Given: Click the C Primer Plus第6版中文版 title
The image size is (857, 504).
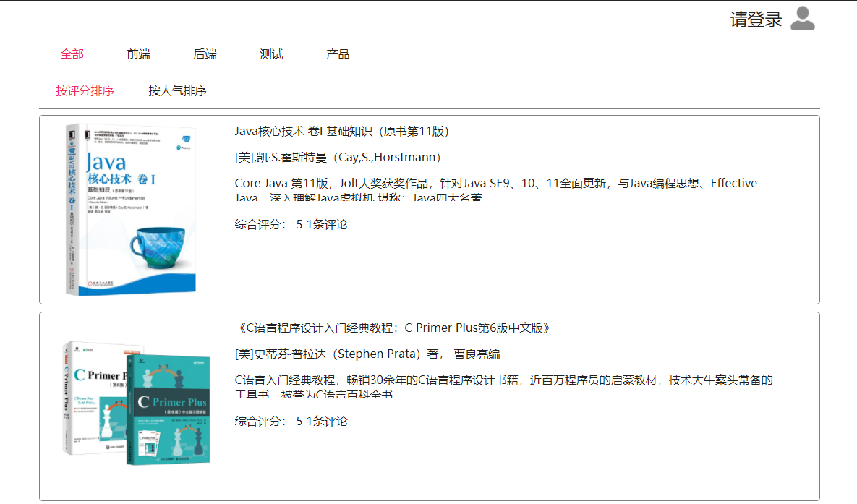Looking at the screenshot, I should [393, 328].
